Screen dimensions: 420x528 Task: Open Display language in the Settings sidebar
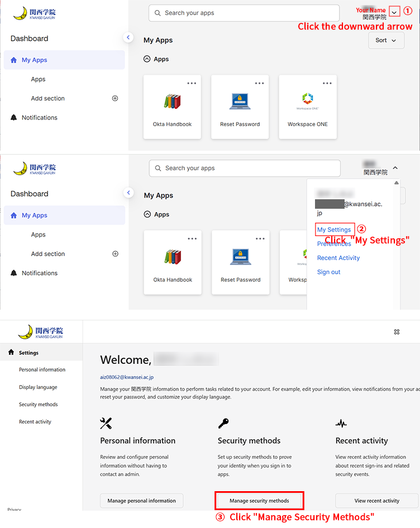(38, 387)
